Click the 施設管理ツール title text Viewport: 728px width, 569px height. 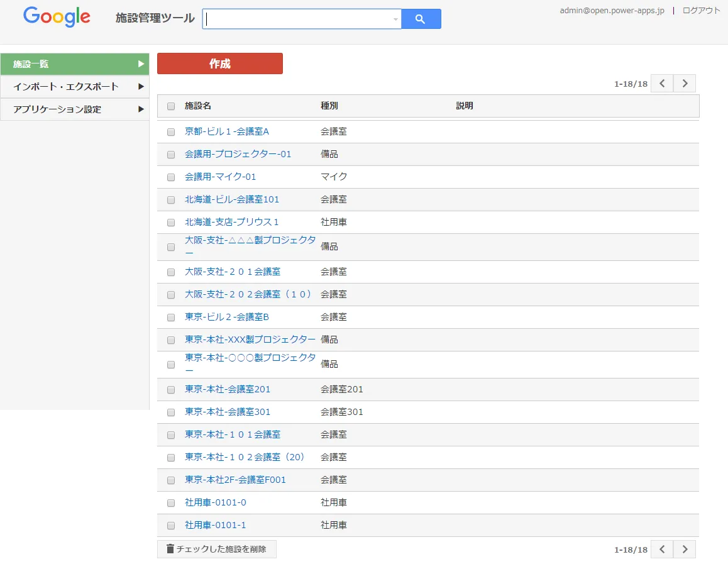coord(155,18)
